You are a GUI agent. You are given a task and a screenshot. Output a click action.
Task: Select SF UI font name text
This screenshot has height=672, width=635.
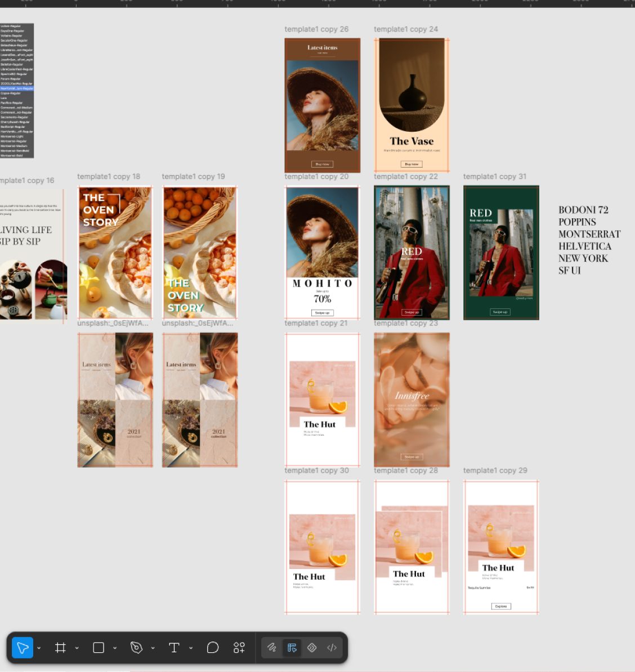[x=569, y=270]
